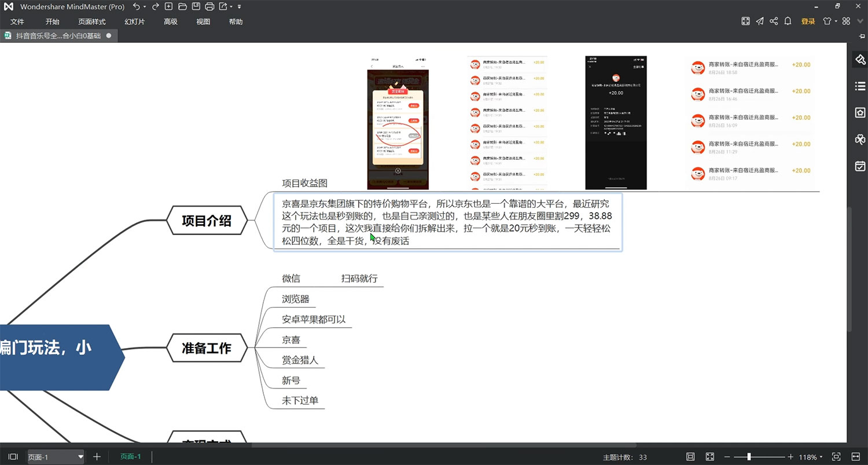Viewport: 868px width, 465px height.
Task: Switch to the 高级 ribbon tab
Action: coord(170,21)
